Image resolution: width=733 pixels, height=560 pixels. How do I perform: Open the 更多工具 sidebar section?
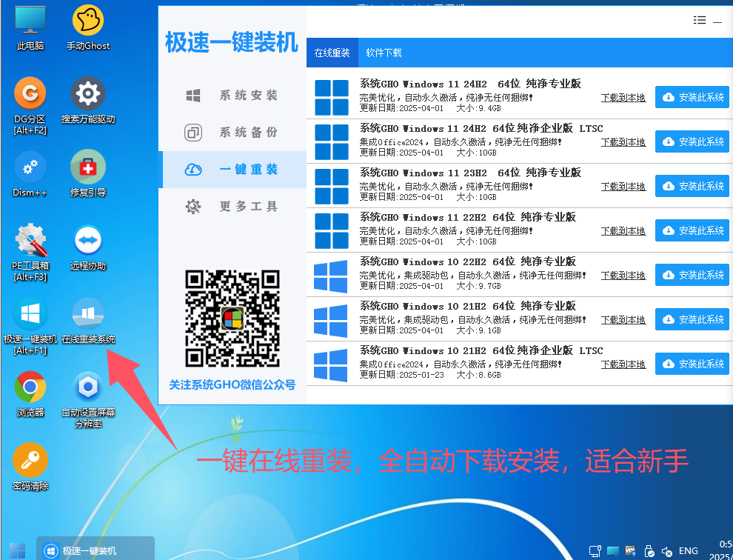(232, 207)
